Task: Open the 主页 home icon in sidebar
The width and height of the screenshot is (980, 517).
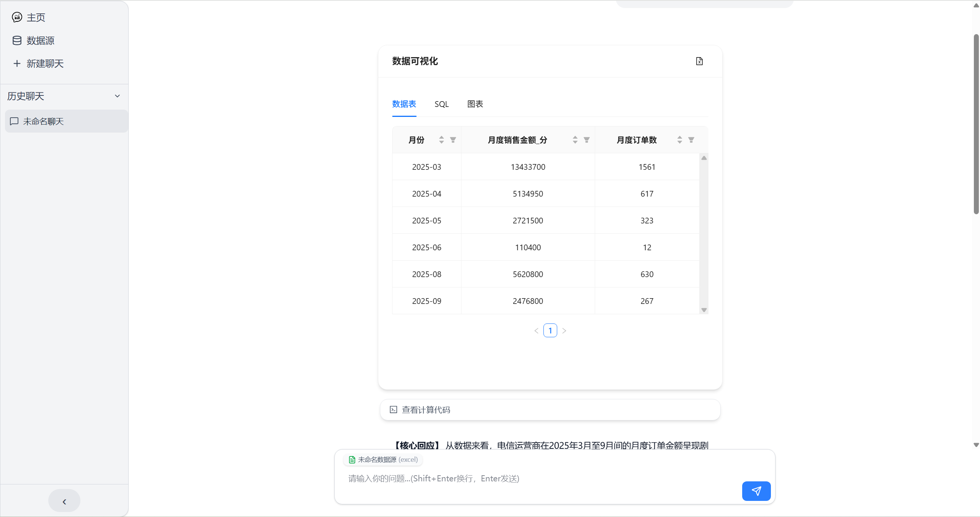Action: [17, 17]
